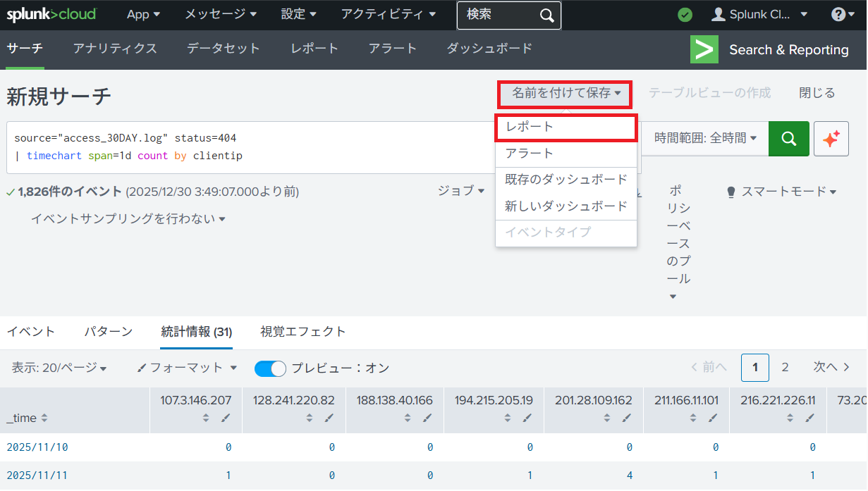This screenshot has width=868, height=491.
Task: Sort the _time column
Action: coord(44,418)
